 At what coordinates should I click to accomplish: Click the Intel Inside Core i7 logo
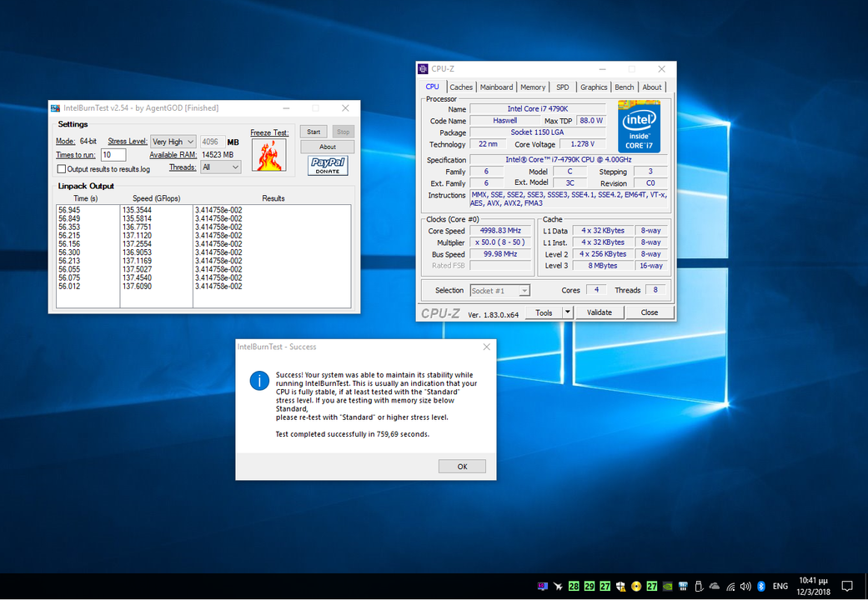coord(639,126)
